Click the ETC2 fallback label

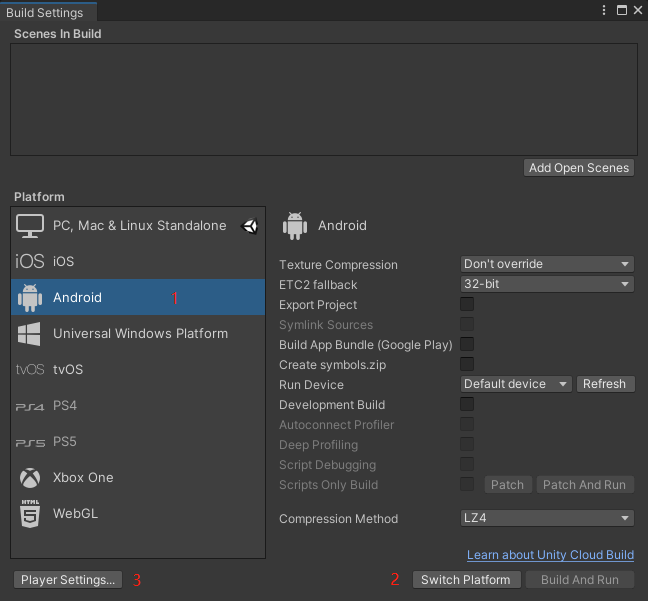point(318,285)
